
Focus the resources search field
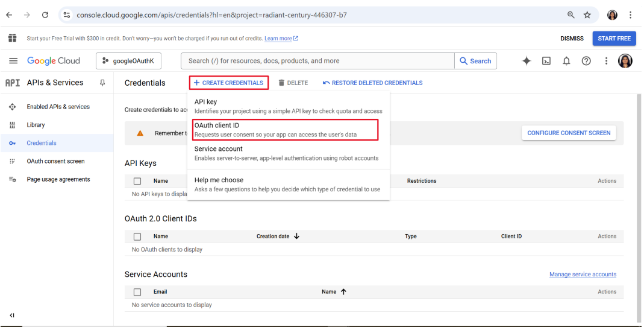(317, 61)
